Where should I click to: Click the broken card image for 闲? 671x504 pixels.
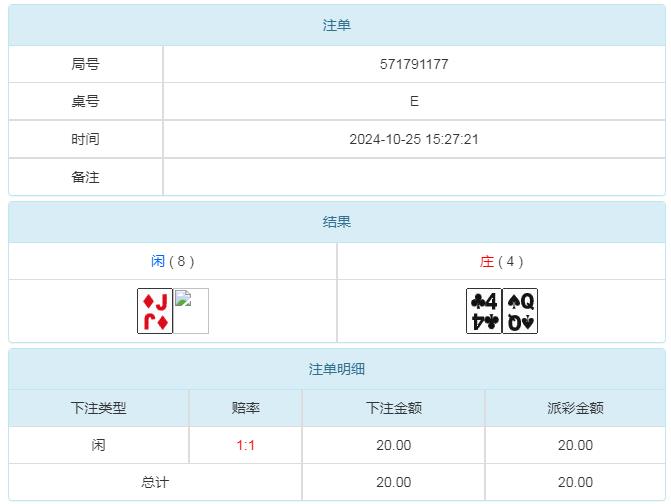pyautogui.click(x=191, y=311)
